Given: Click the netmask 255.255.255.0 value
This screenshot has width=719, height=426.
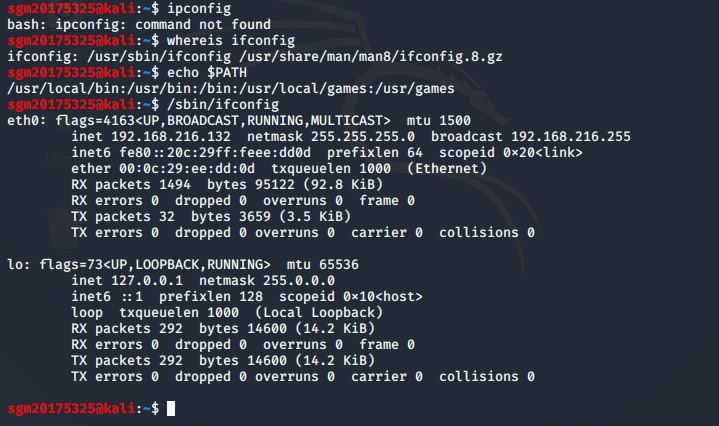Looking at the screenshot, I should 363,137.
